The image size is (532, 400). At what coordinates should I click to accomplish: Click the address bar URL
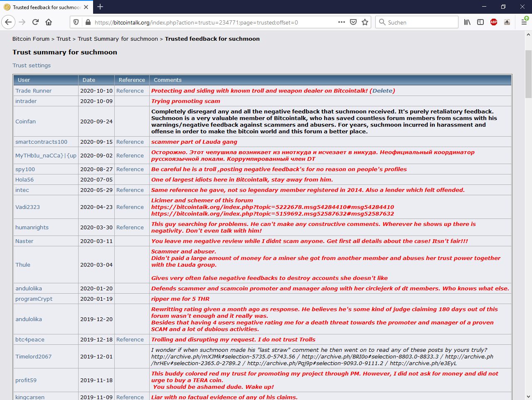(x=196, y=22)
